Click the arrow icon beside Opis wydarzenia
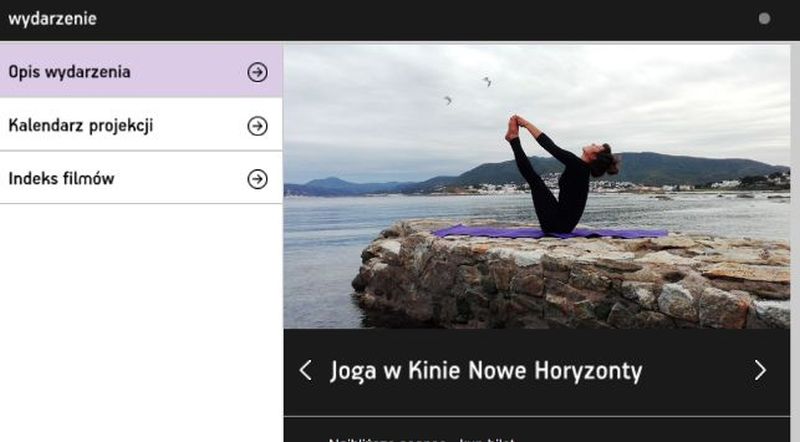Image resolution: width=800 pixels, height=442 pixels. (x=257, y=72)
